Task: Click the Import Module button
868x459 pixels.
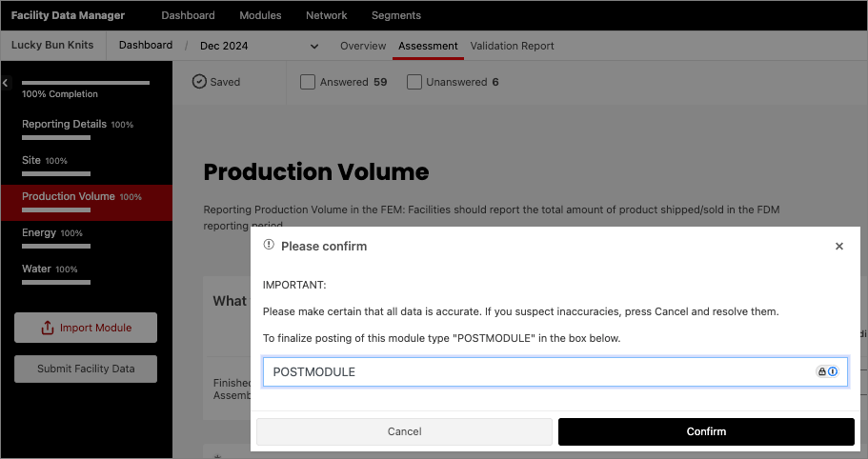Action: (86, 328)
